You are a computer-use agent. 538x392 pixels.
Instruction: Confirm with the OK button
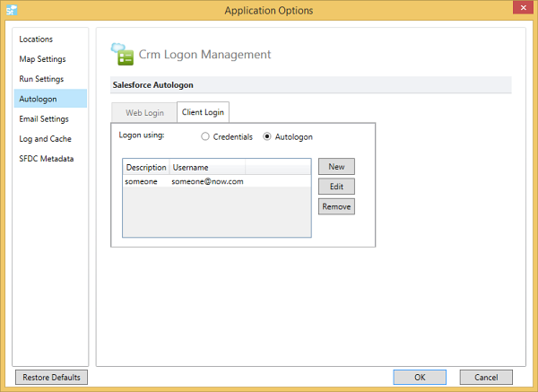coord(420,378)
